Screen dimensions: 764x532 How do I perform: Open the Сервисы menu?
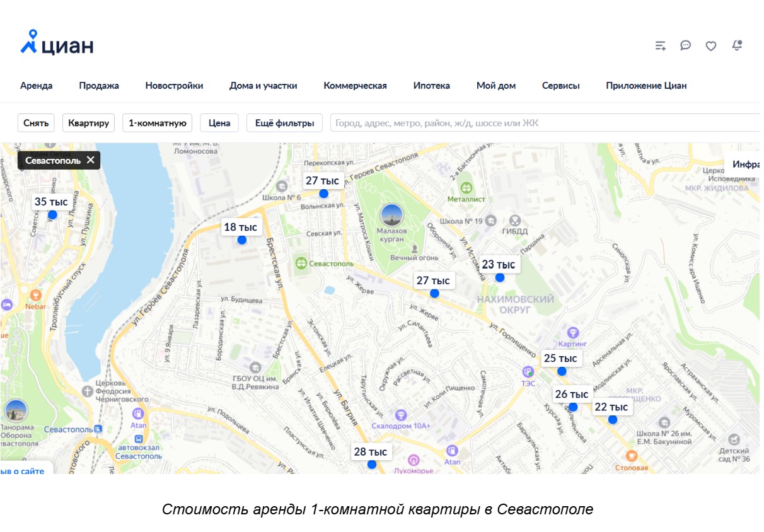[x=561, y=86]
